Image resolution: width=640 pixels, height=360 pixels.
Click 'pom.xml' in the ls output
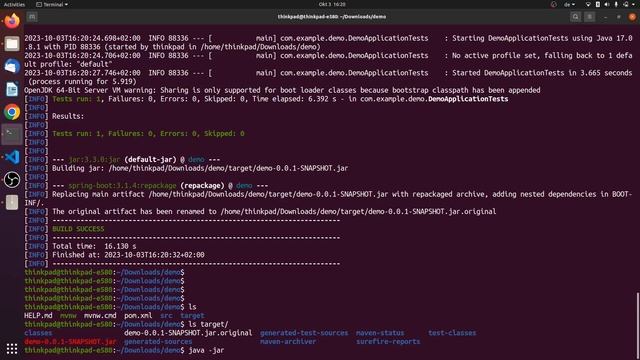138,316
